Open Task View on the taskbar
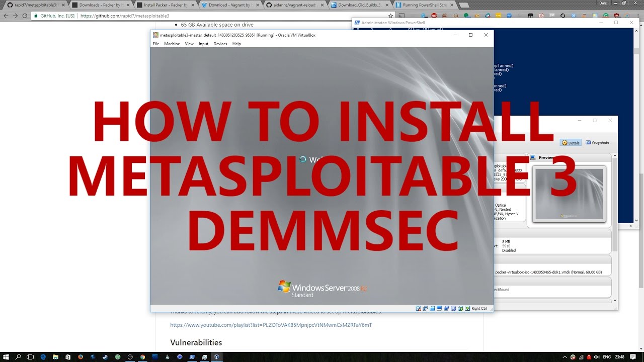 [30, 357]
